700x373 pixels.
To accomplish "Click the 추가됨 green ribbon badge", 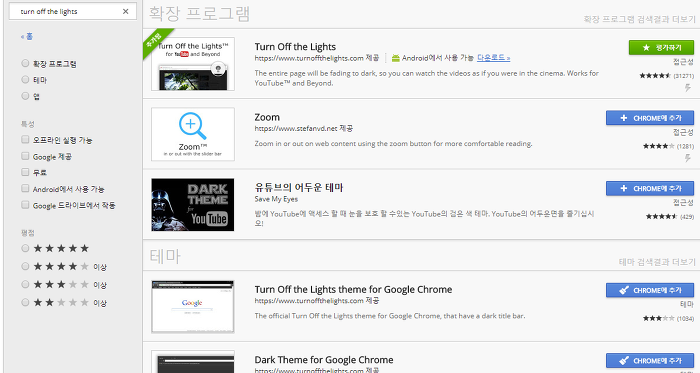I will tap(157, 42).
